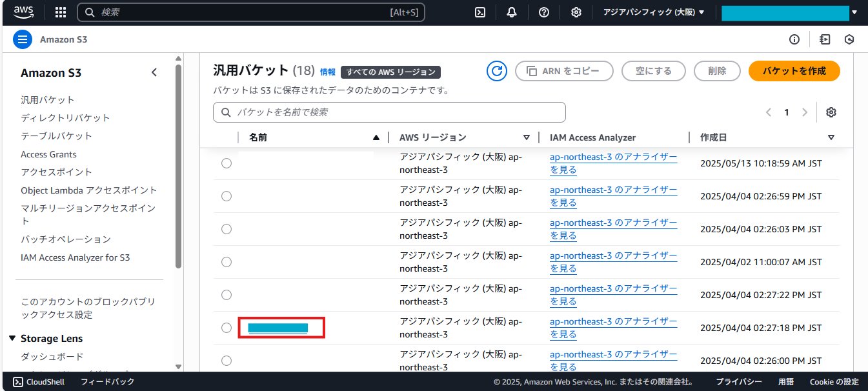Open the AWS home logo

click(23, 12)
